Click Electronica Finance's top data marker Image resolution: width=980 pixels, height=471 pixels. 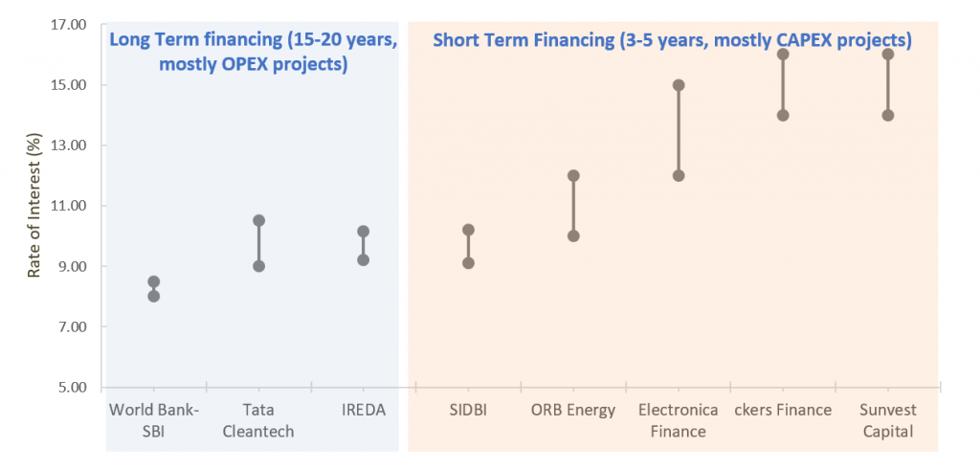[679, 85]
